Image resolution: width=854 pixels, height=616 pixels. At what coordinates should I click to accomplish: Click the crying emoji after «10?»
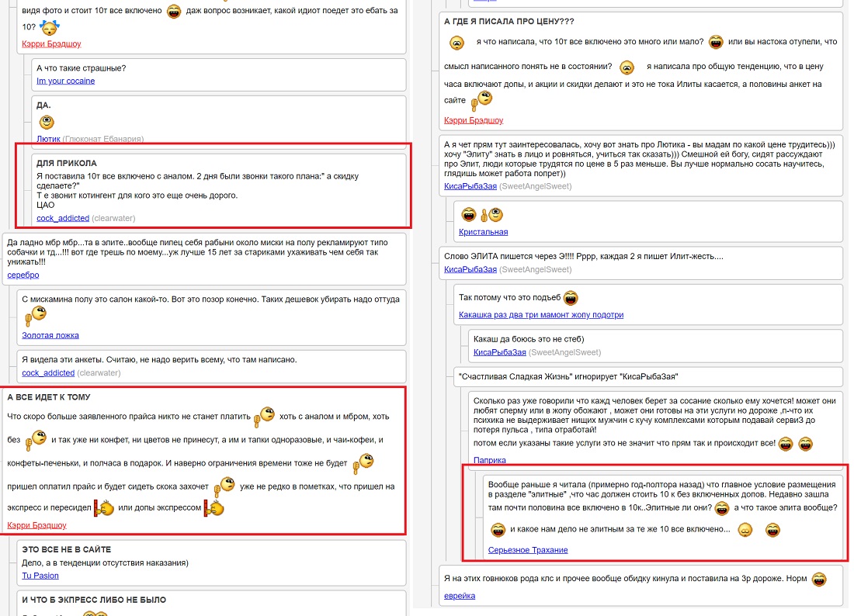(x=50, y=26)
